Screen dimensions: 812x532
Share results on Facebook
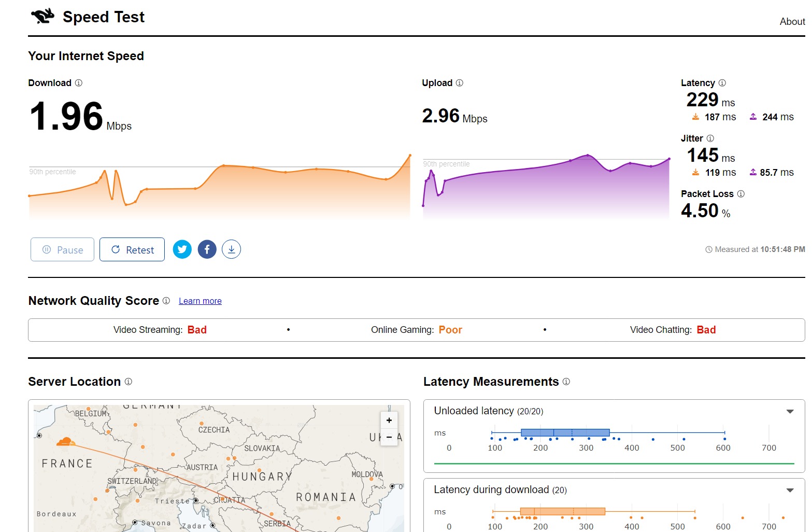coord(207,249)
